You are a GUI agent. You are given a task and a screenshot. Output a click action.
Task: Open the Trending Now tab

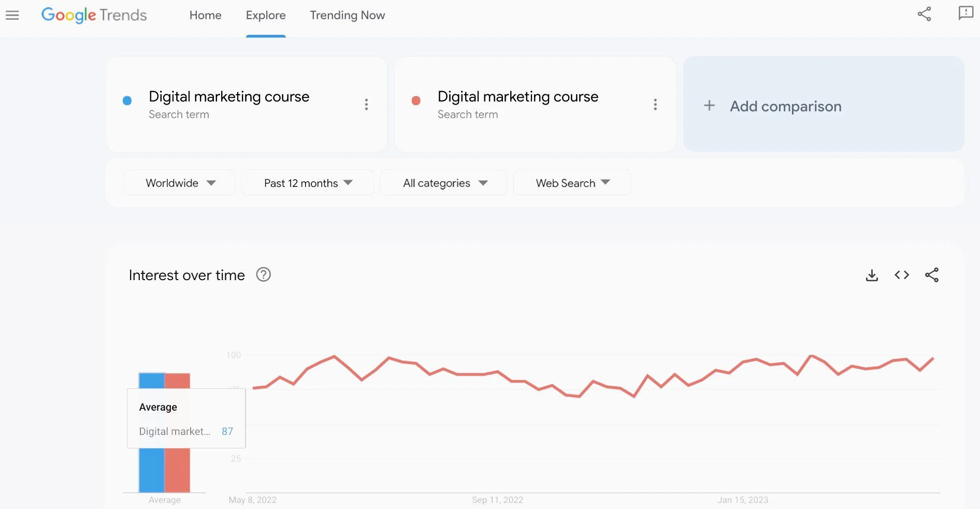point(348,16)
